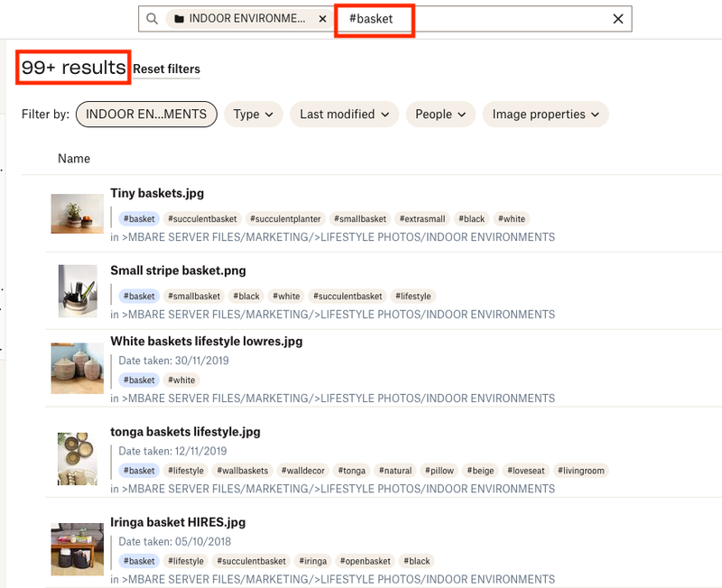This screenshot has height=588, width=722.
Task: Click #wallbaskets tag on tonga baskets
Action: (x=242, y=471)
